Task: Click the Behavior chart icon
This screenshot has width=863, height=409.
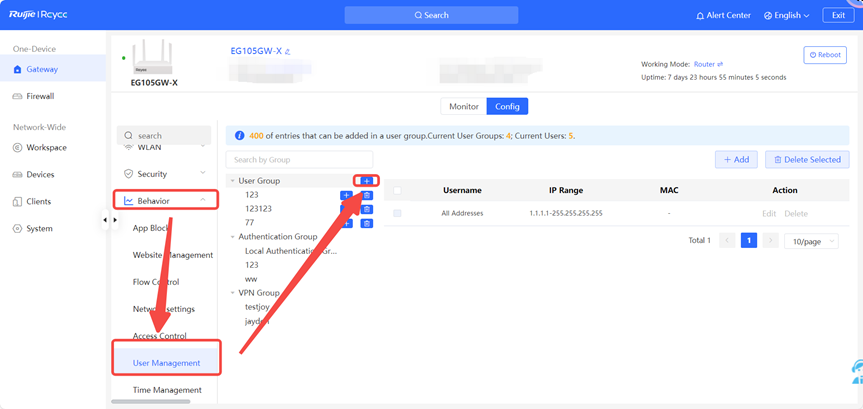Action: tap(128, 201)
